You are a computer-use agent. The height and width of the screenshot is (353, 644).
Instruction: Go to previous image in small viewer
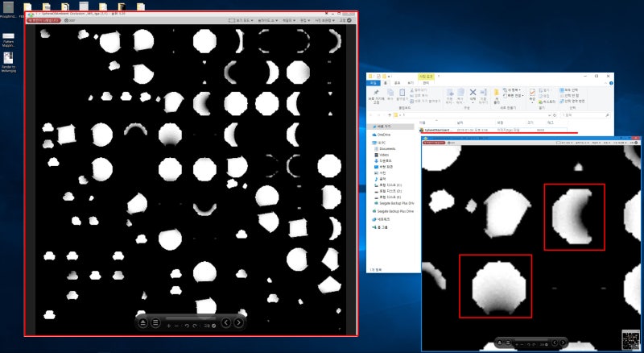(x=554, y=343)
